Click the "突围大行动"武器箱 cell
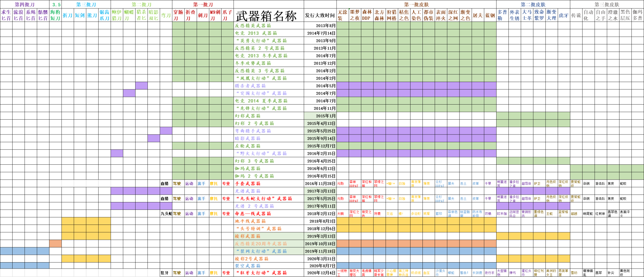The height and width of the screenshot is (277, 644). pyautogui.click(x=269, y=93)
